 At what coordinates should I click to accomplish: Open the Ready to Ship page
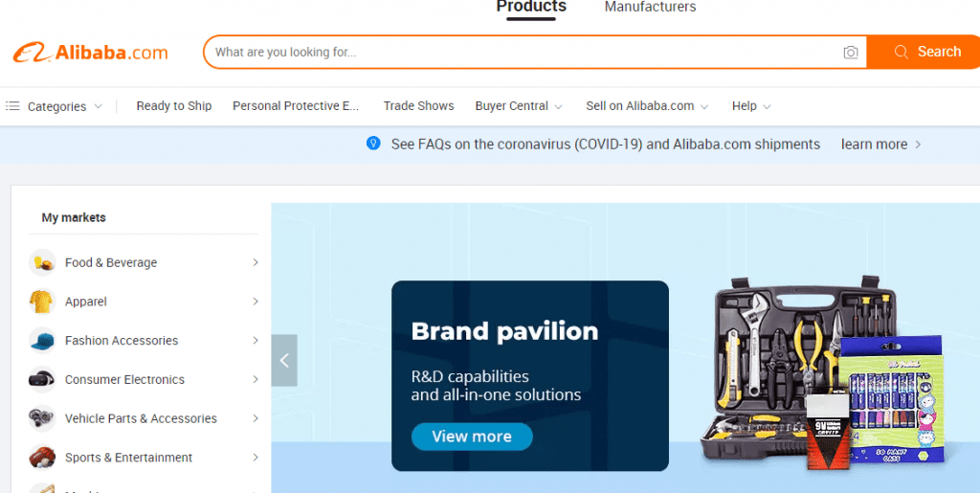[174, 106]
